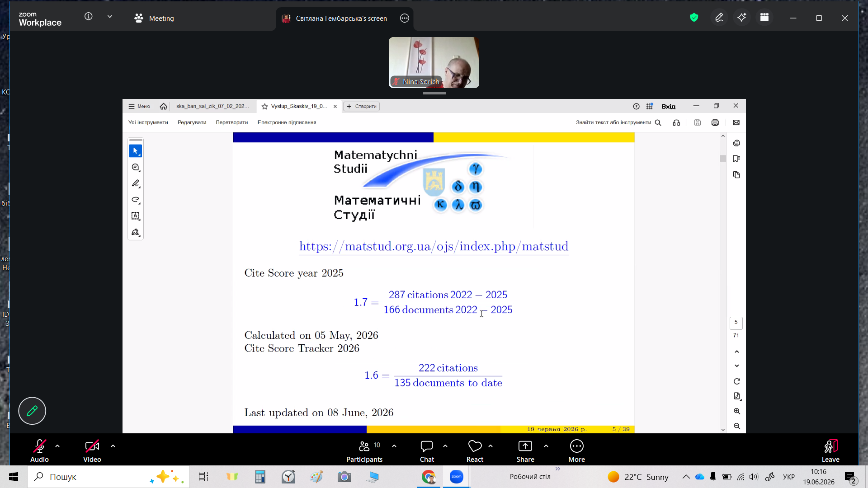Image resolution: width=868 pixels, height=488 pixels.
Task: Open AI Companion sparkle icon
Action: 742,18
